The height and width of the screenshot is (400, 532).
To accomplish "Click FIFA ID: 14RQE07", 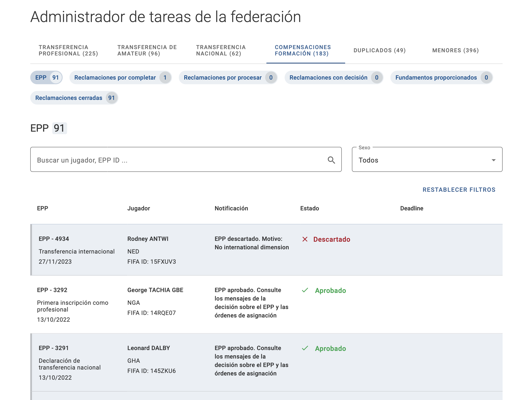I will (x=152, y=313).
